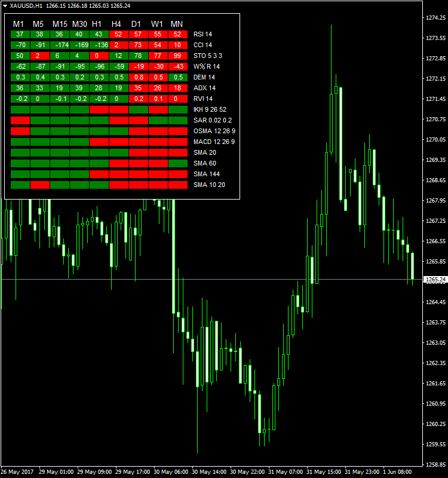Click the M15 timeframe column header
This screenshot has width=448, height=478.
pyautogui.click(x=60, y=24)
